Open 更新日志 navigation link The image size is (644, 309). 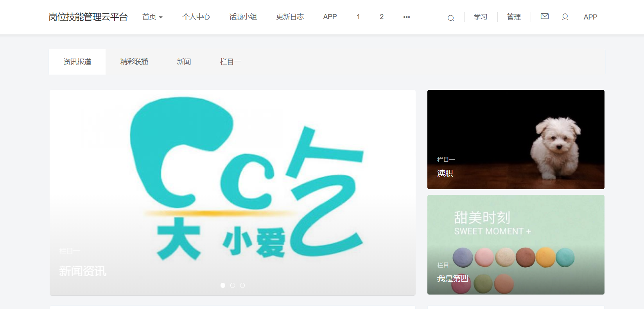(290, 17)
